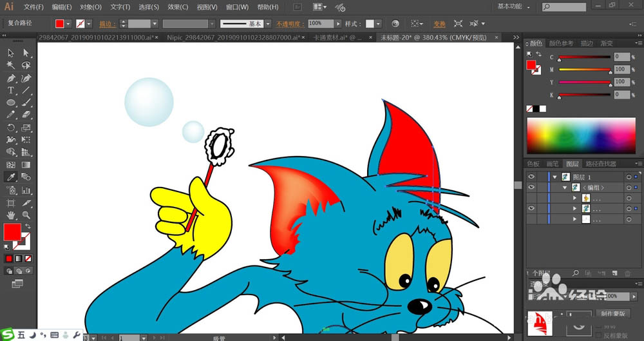The image size is (644, 341).
Task: Select the Gradient tool
Action: coord(26,165)
